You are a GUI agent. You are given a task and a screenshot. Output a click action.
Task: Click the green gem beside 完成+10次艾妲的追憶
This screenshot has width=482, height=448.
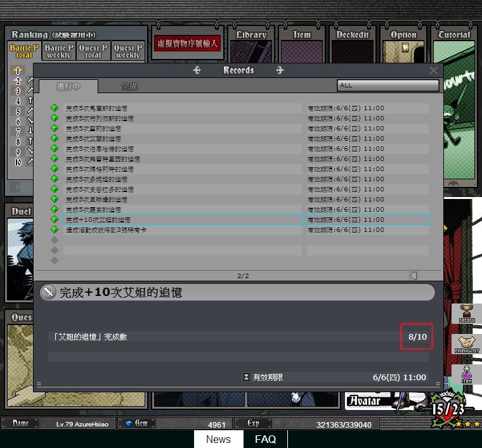55,219
